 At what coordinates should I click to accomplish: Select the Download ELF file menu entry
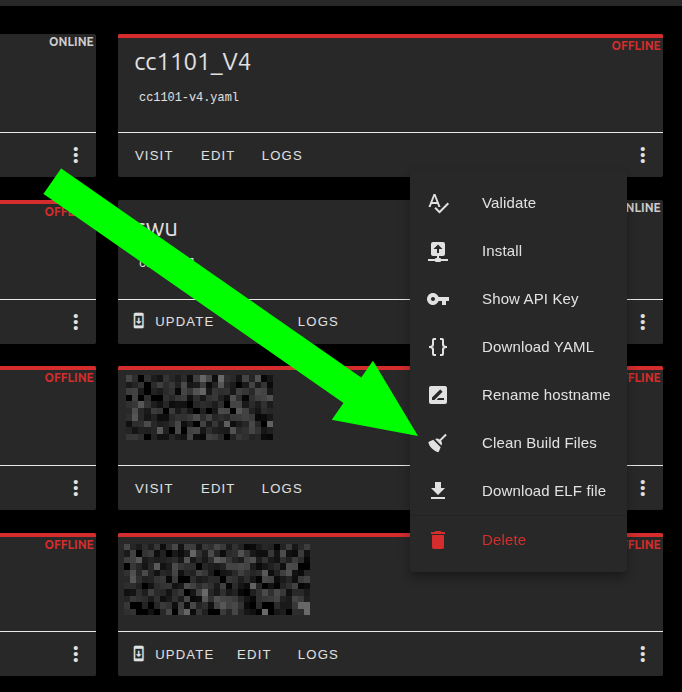pyautogui.click(x=543, y=491)
